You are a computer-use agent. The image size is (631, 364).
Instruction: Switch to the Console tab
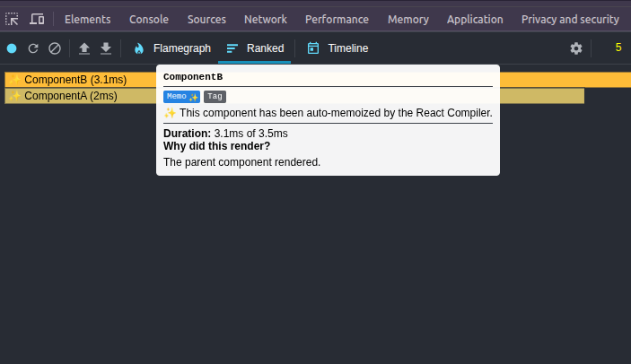coord(149,20)
